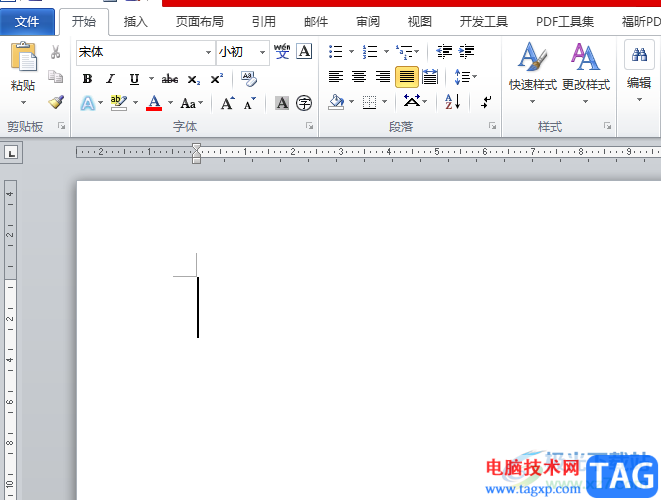
Task: Toggle superscript formatting
Action: coord(217,79)
